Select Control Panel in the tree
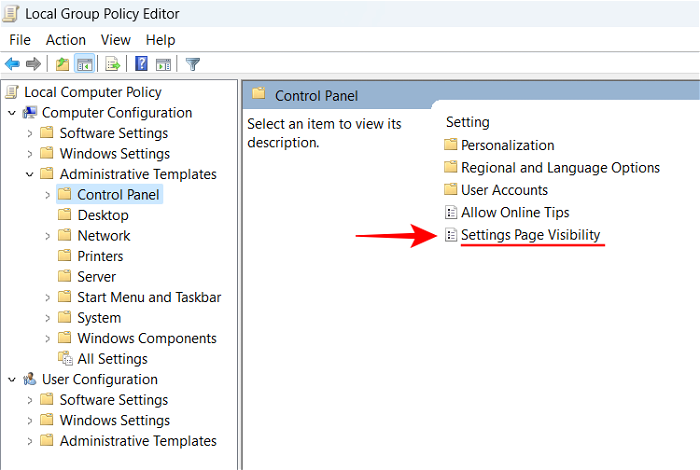This screenshot has height=470, width=700. coord(118,195)
